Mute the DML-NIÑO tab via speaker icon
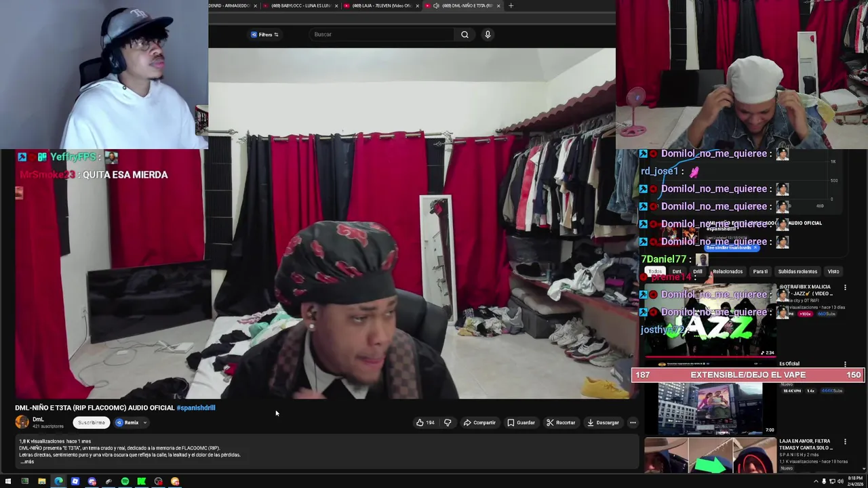 (436, 5)
